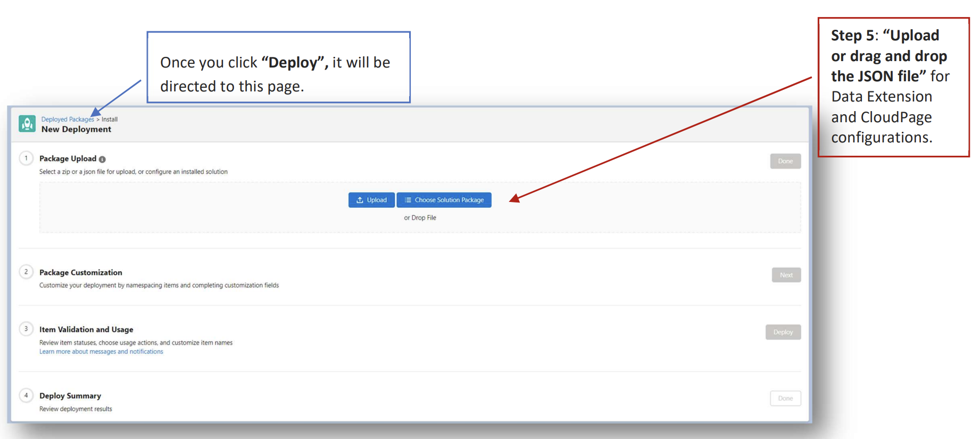Viewport: 980px width, 439px height.
Task: Select the Package Upload step heading
Action: [68, 158]
